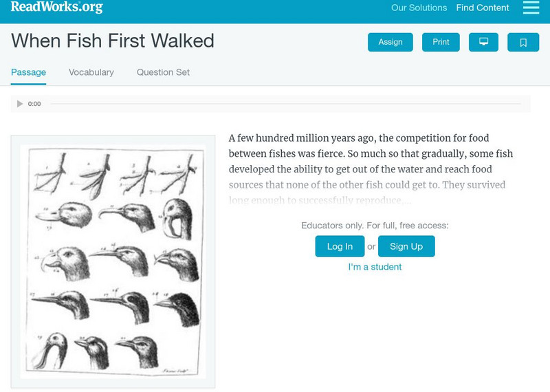Screen dimensions: 550x392
Task: Click the ReadWorks.org logo
Action: point(56,8)
